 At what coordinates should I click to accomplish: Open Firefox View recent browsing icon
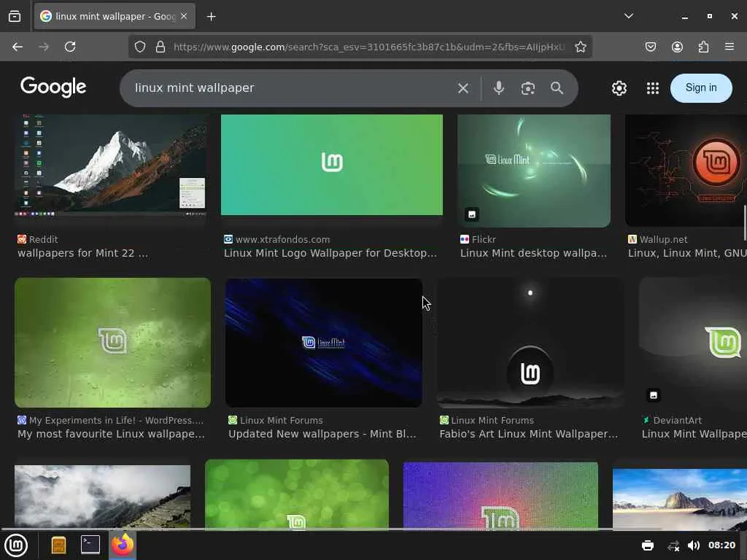(15, 16)
